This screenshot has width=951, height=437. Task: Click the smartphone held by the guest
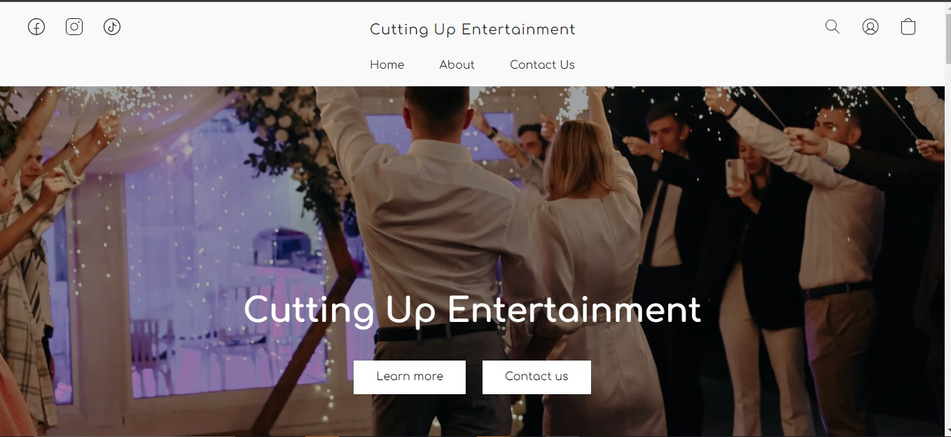pos(734,174)
